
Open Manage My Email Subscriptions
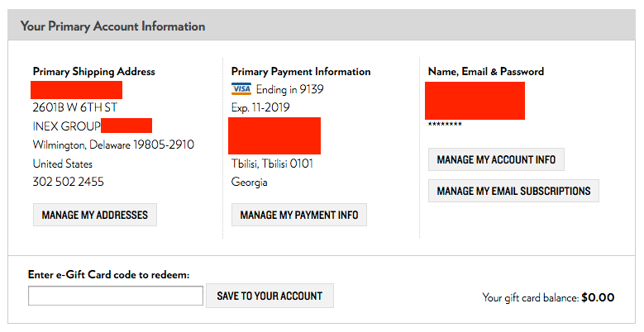513,191
